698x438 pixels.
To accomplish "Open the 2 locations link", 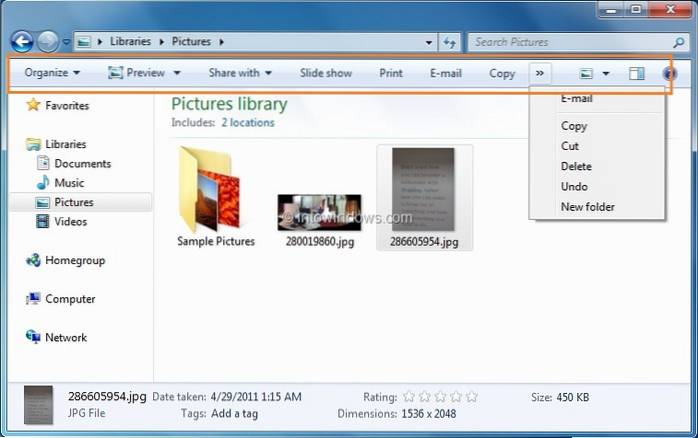I will click(x=248, y=122).
